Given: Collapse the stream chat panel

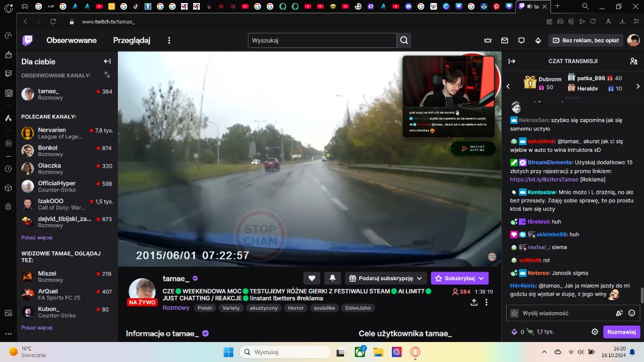Looking at the screenshot, I should pyautogui.click(x=512, y=61).
